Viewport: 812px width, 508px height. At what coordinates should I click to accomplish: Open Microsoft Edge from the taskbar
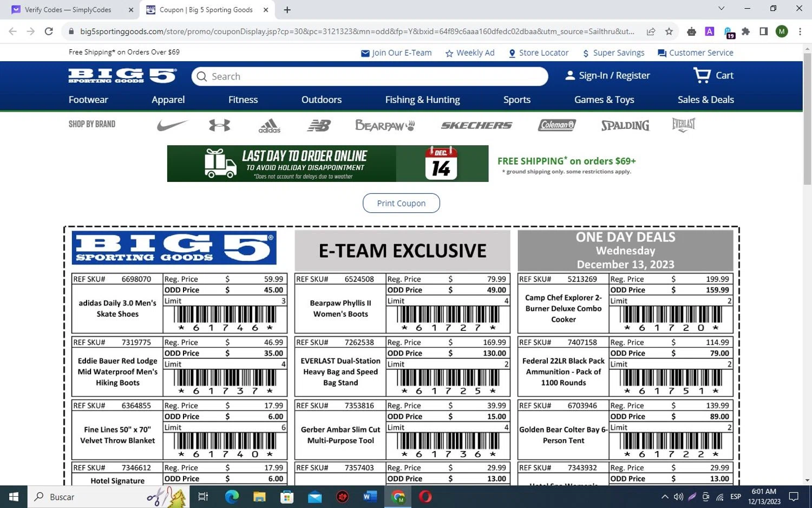tap(232, 497)
